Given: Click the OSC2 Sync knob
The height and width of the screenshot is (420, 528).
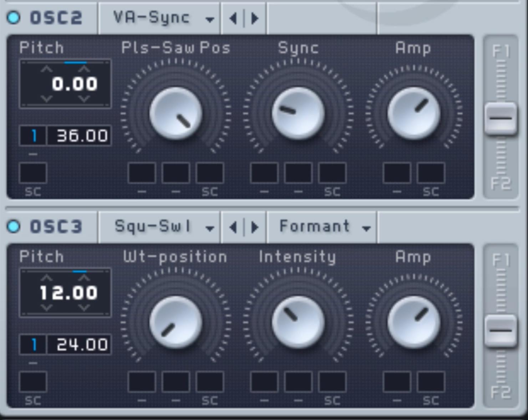Looking at the screenshot, I should pyautogui.click(x=298, y=113).
